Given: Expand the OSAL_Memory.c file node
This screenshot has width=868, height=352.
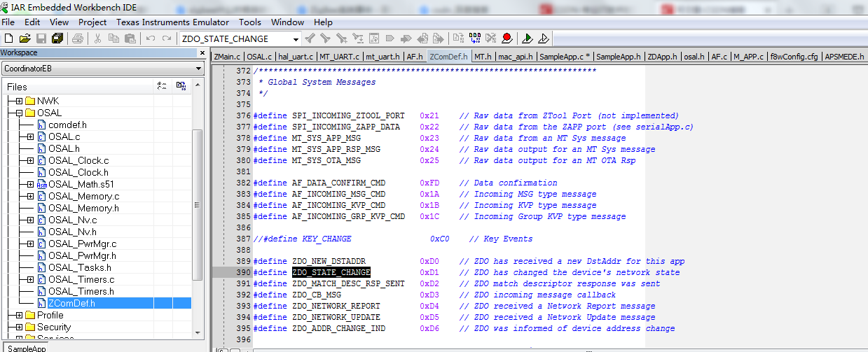Looking at the screenshot, I should pos(31,196).
